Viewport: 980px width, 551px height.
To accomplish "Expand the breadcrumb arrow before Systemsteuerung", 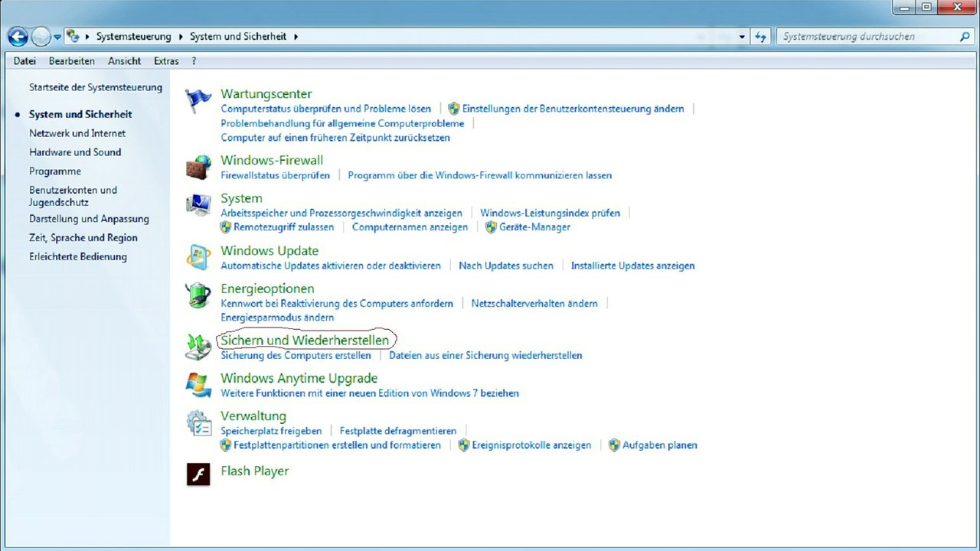I will point(88,36).
